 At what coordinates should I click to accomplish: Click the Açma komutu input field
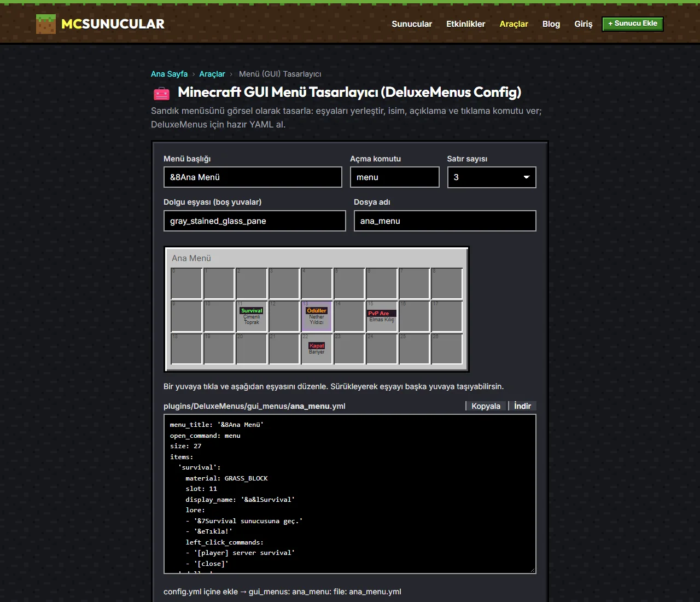click(395, 177)
